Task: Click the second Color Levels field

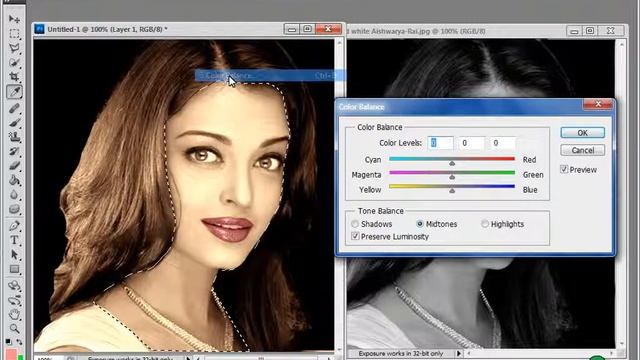Action: coord(471,143)
